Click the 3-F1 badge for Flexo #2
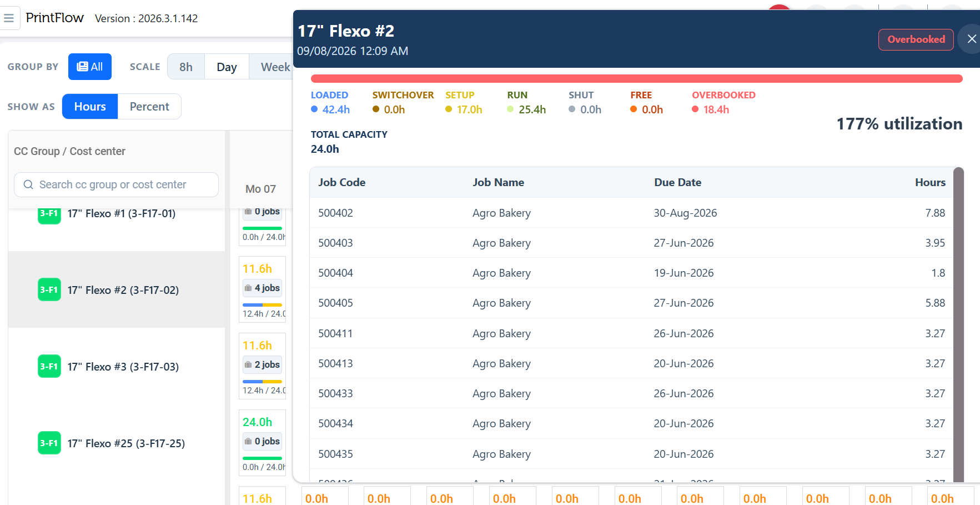 point(49,289)
